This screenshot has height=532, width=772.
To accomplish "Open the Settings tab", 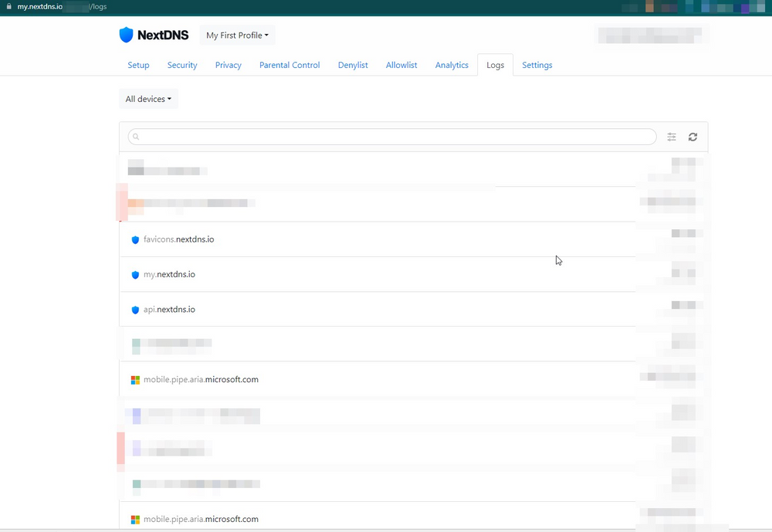I will 537,65.
